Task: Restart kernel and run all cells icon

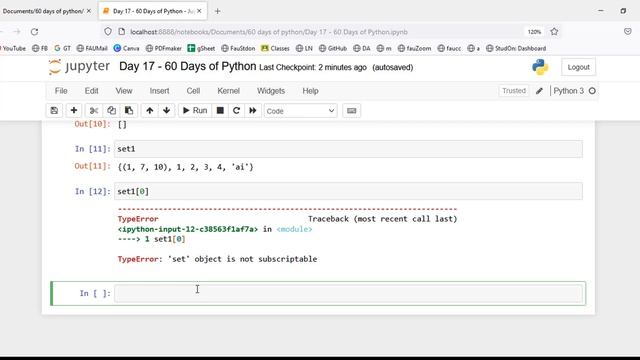Action: point(253,111)
